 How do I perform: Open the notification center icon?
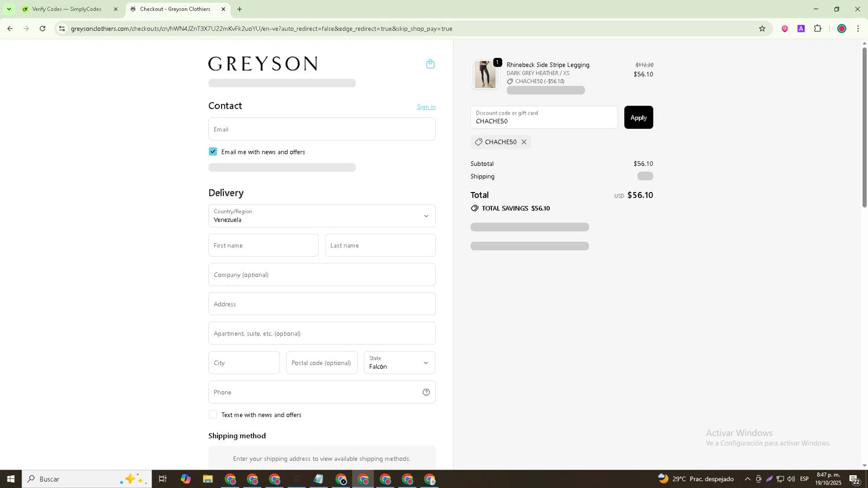[x=855, y=479]
